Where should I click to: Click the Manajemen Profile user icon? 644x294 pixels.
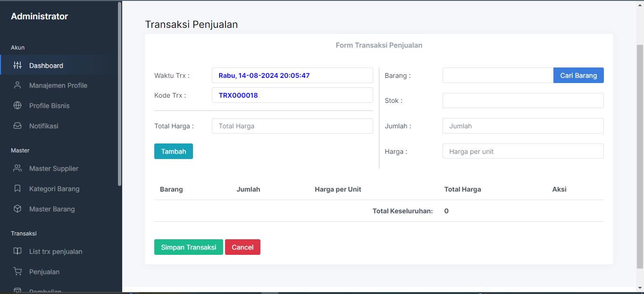17,85
